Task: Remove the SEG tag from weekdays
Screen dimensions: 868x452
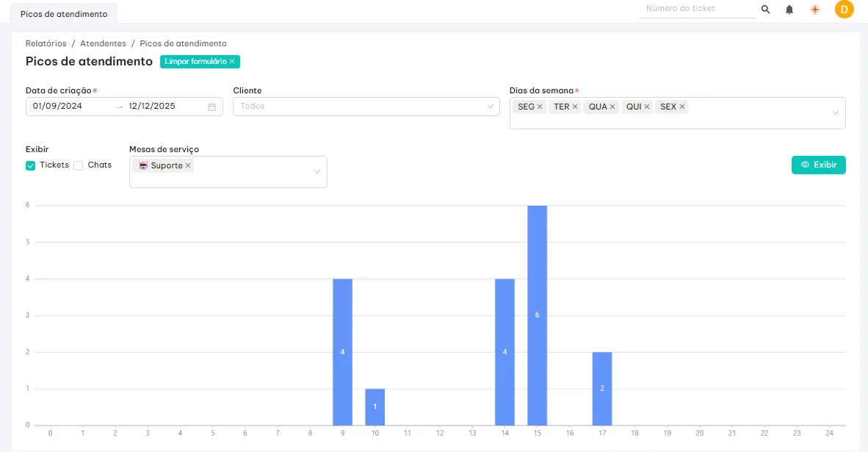Action: pos(540,107)
